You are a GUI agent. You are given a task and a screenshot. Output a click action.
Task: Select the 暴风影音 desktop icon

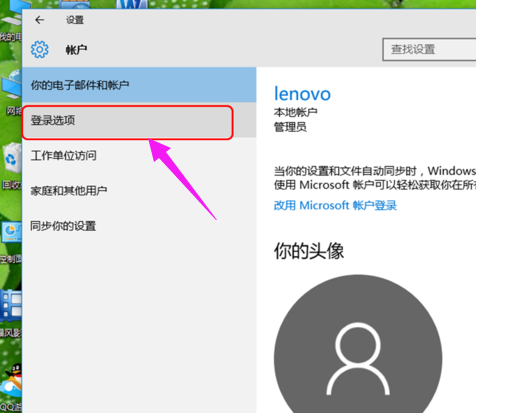pos(11,305)
